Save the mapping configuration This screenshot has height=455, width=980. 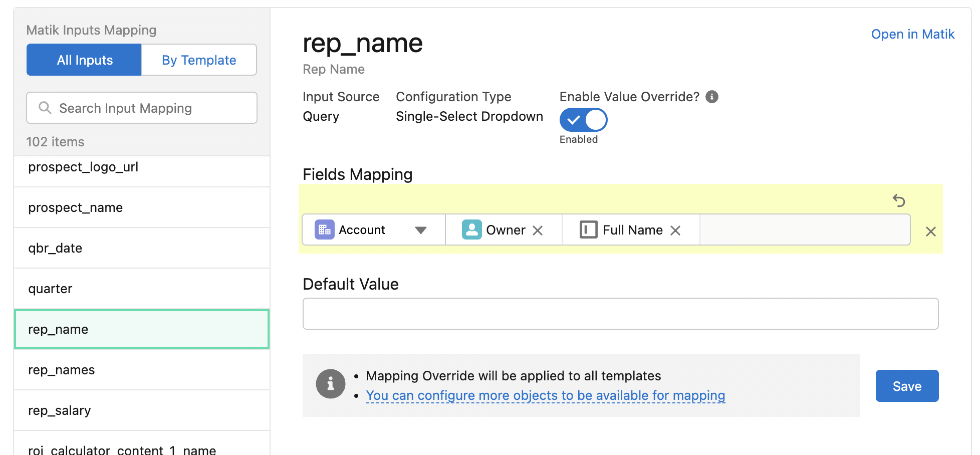pos(907,386)
